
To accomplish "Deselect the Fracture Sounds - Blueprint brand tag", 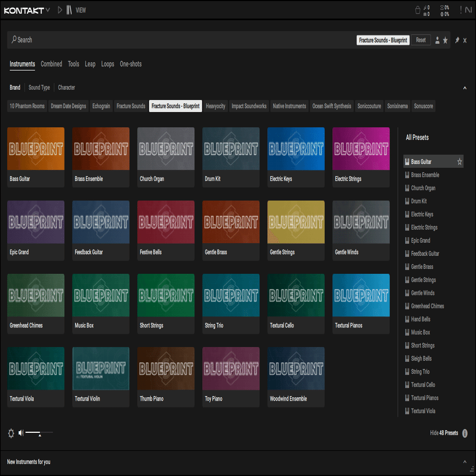I will click(x=175, y=106).
